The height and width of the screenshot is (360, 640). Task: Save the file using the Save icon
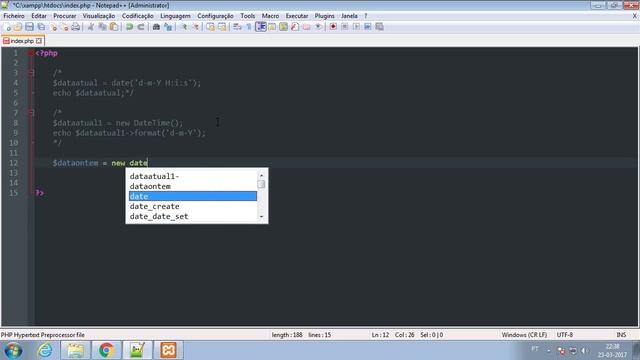point(29,27)
